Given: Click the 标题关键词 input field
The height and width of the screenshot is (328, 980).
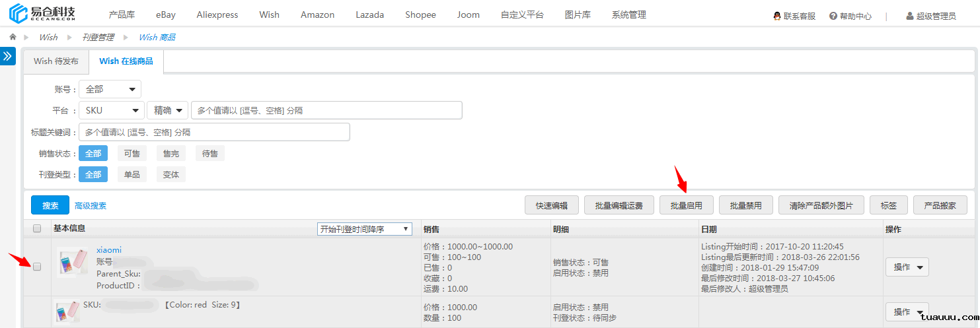Looking at the screenshot, I should tap(214, 132).
